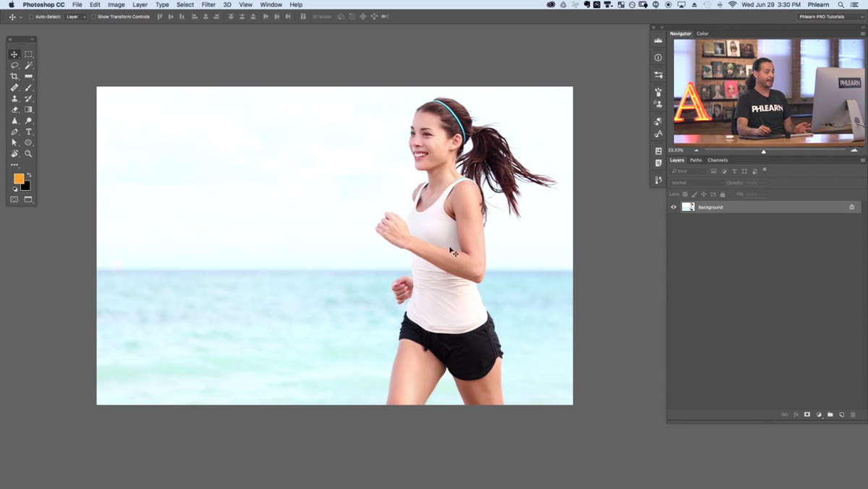
Task: Select the Eraser tool
Action: [x=14, y=109]
